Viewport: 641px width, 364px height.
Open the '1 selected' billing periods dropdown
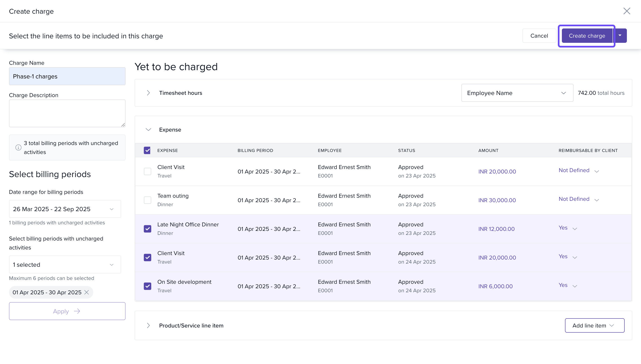[x=65, y=264]
